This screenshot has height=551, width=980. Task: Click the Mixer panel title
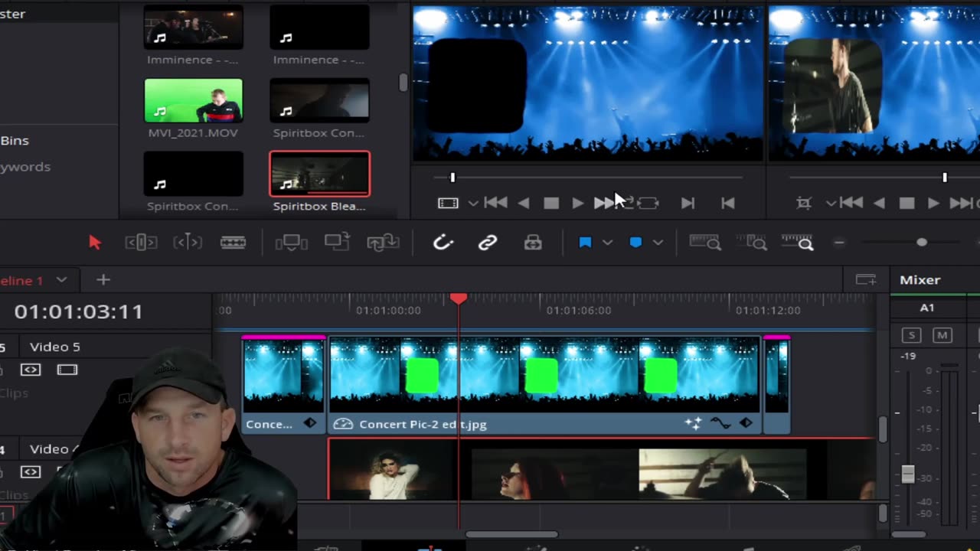(920, 280)
